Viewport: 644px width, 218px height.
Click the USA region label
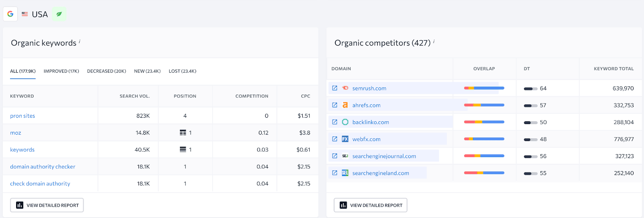point(40,14)
